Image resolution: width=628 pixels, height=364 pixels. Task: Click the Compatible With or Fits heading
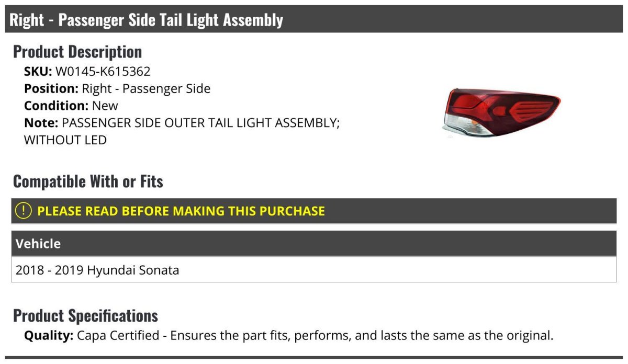click(x=88, y=181)
